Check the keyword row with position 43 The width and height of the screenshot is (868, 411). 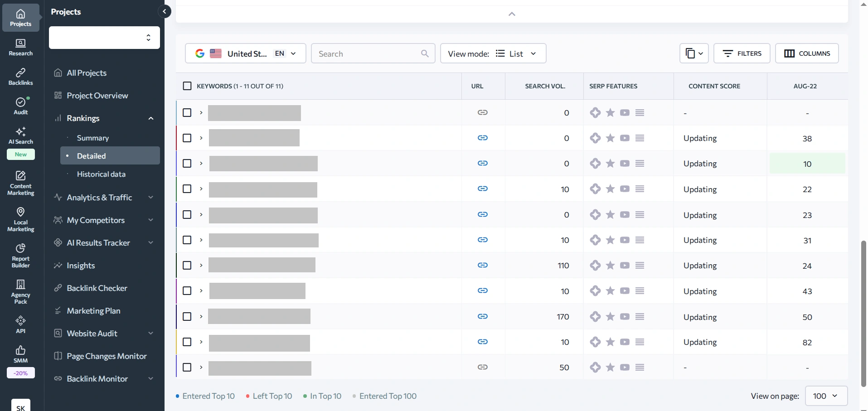point(187,291)
